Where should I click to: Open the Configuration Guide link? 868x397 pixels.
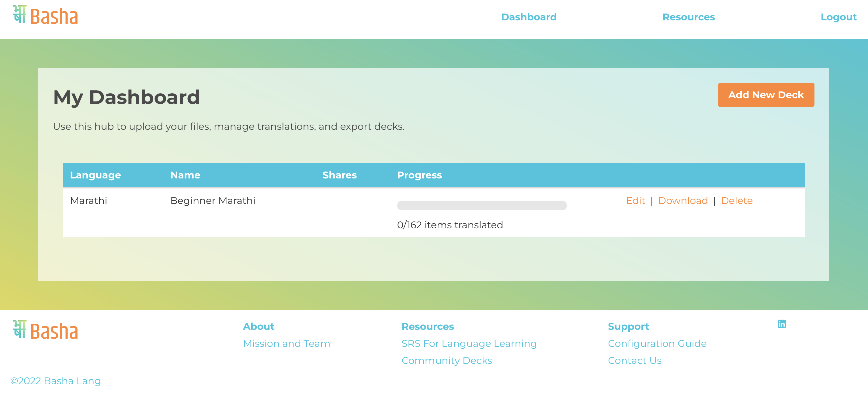657,343
